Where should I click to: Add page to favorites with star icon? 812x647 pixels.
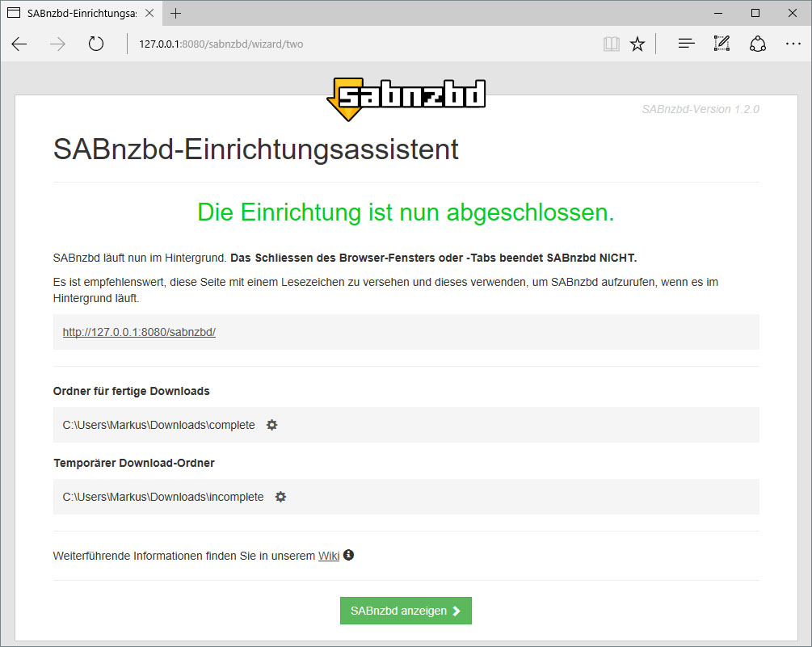(637, 44)
